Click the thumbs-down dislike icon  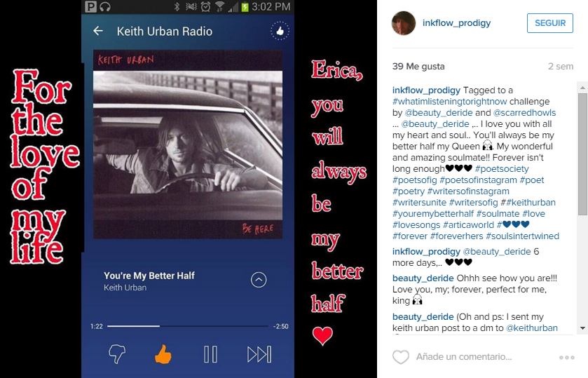pyautogui.click(x=116, y=354)
